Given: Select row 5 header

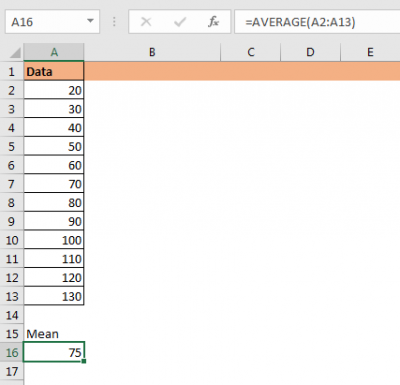Looking at the screenshot, I should pyautogui.click(x=12, y=147).
